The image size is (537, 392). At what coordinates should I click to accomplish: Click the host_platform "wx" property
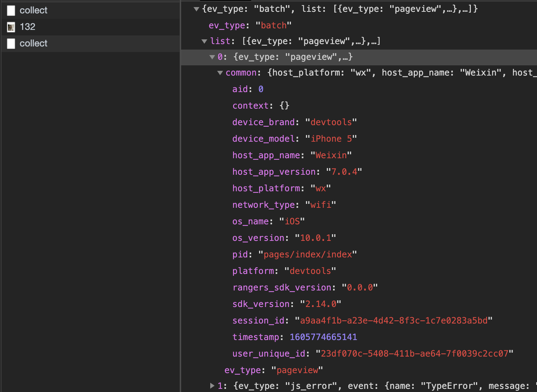point(282,188)
